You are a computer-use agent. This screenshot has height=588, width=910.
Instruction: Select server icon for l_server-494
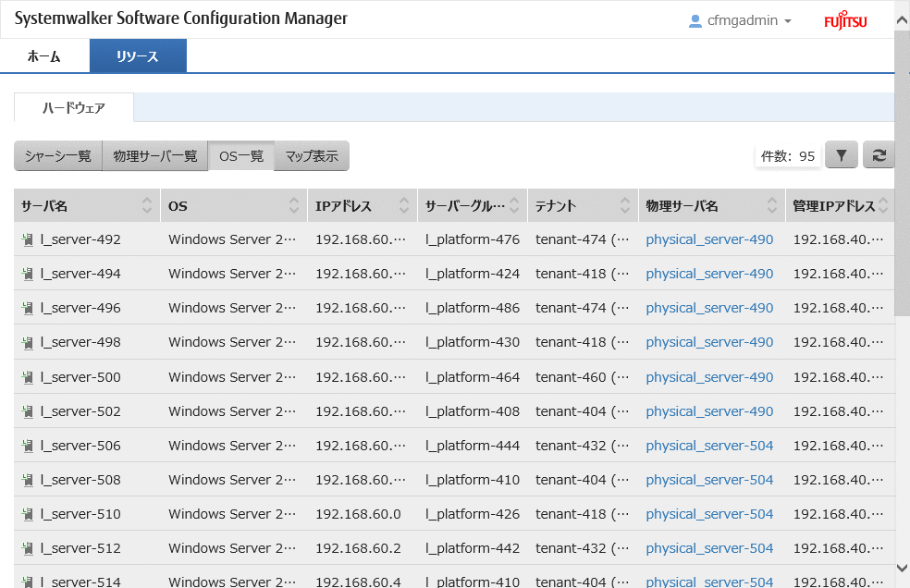27,274
